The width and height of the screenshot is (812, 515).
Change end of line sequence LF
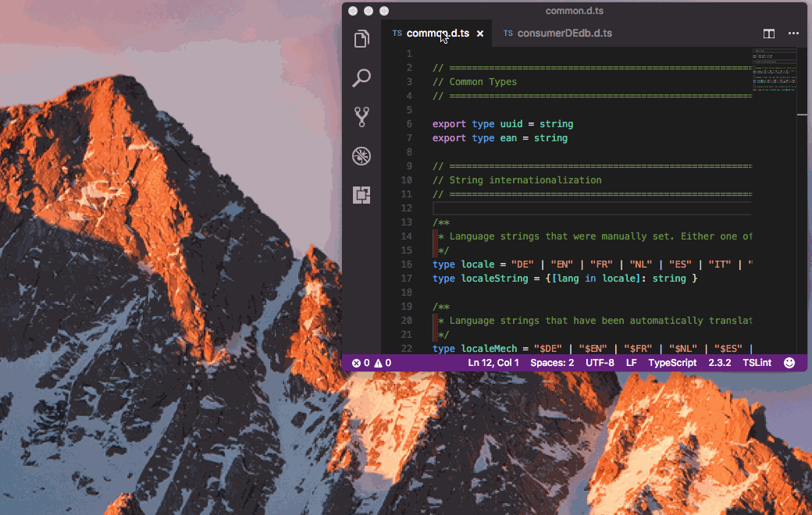[632, 363]
